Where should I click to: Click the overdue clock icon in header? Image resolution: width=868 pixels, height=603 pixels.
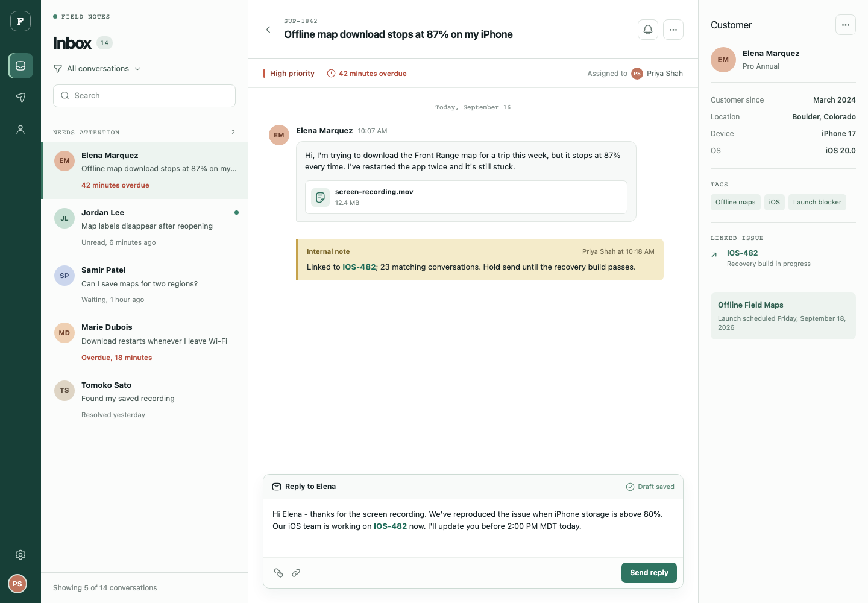point(331,74)
